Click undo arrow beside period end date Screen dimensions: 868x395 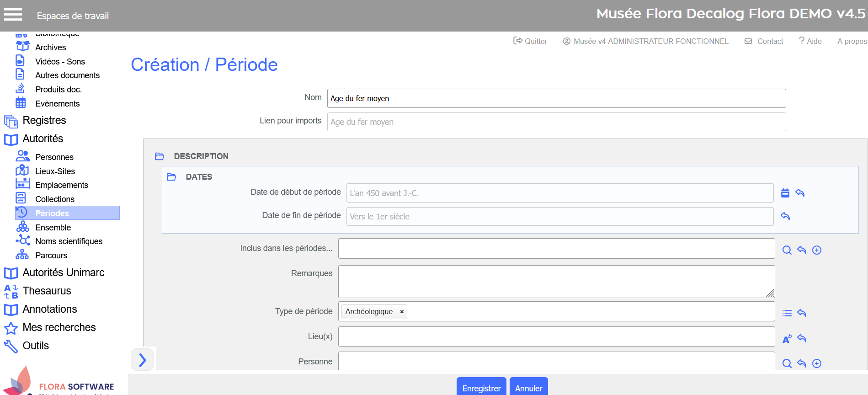point(785,216)
